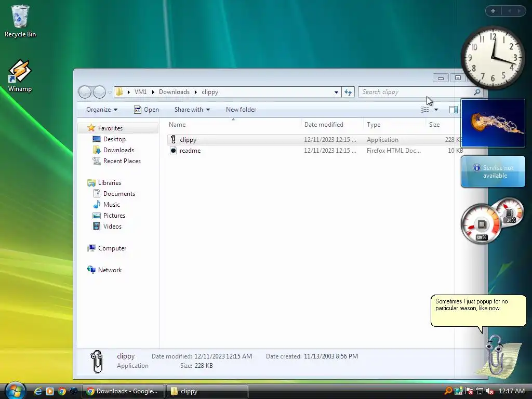
Task: Click New folder in the toolbar
Action: click(x=241, y=110)
